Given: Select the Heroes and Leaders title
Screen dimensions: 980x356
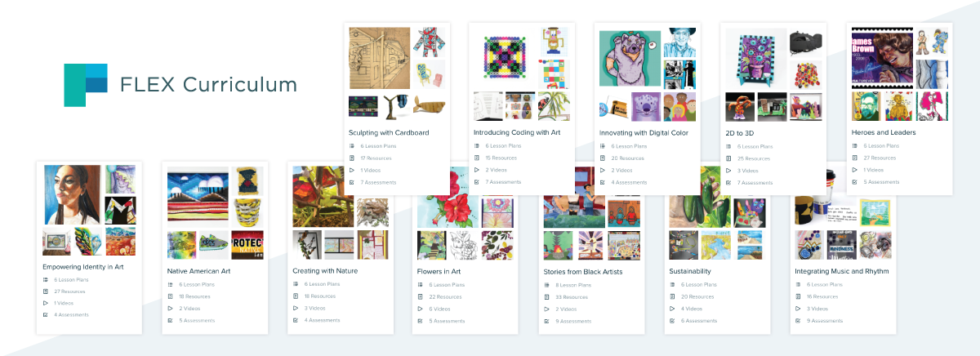Looking at the screenshot, I should (x=884, y=132).
